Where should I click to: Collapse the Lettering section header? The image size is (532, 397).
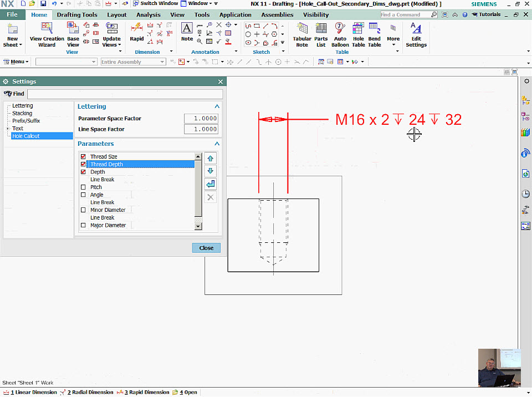[x=217, y=106]
